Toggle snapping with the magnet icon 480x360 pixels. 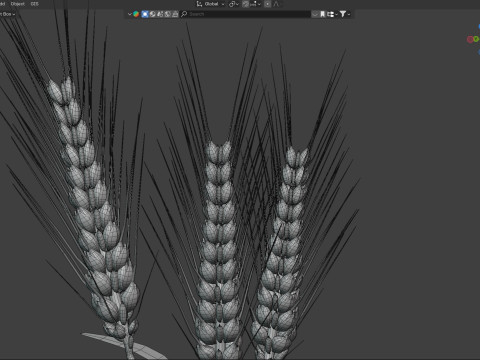246,4
